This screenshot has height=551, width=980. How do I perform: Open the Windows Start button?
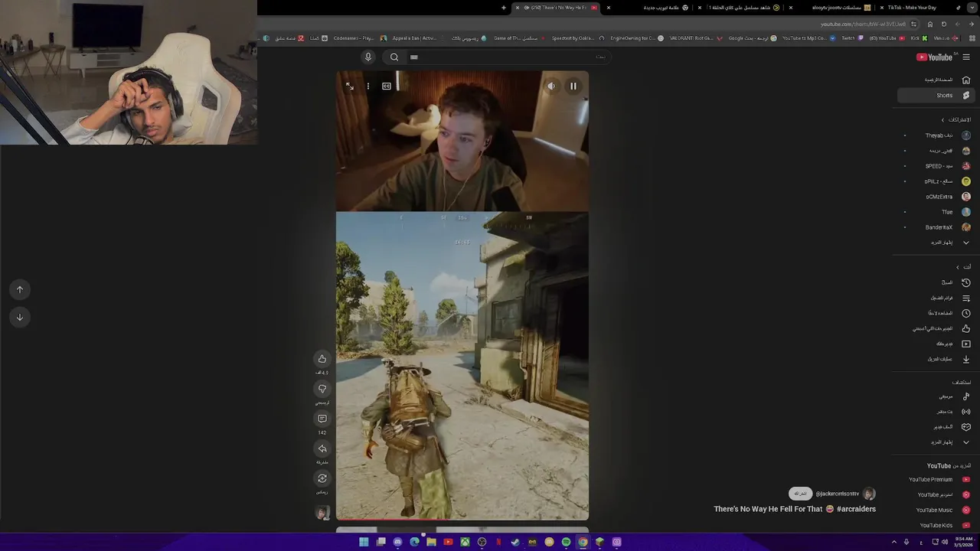pos(364,542)
